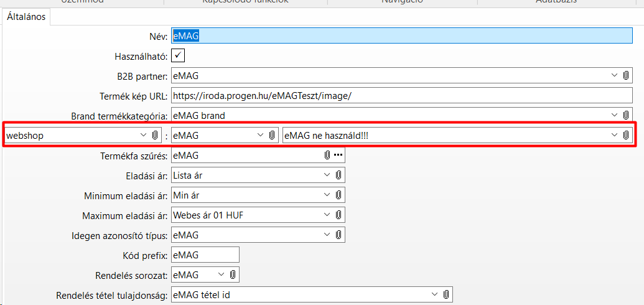Click paperclip icon in Idegen azonosító típus field

pos(338,235)
